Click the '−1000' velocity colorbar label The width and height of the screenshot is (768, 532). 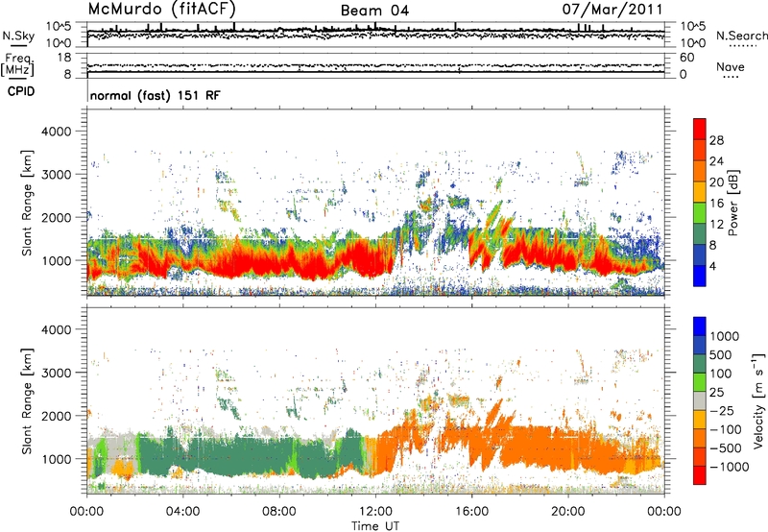729,467
